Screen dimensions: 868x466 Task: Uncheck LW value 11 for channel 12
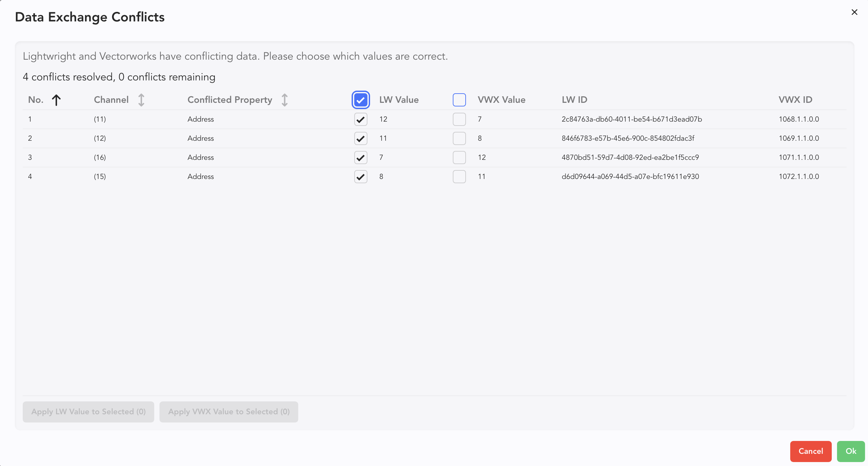click(x=361, y=138)
